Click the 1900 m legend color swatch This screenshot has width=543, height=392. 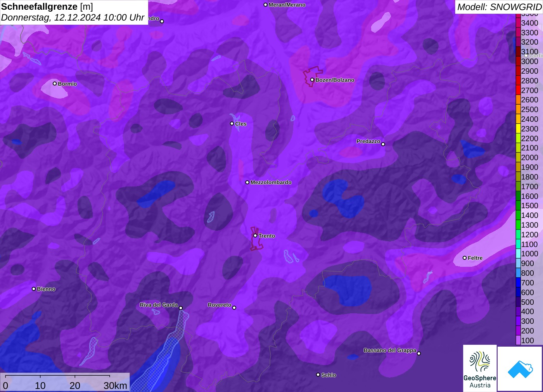[518, 167]
